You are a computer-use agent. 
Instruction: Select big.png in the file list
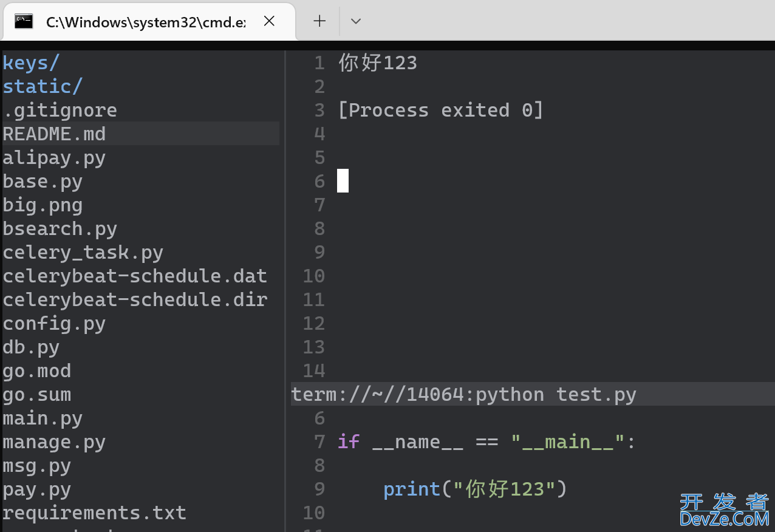pos(43,205)
